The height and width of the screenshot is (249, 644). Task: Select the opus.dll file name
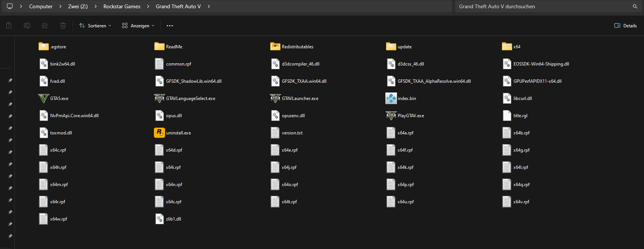coord(174,116)
